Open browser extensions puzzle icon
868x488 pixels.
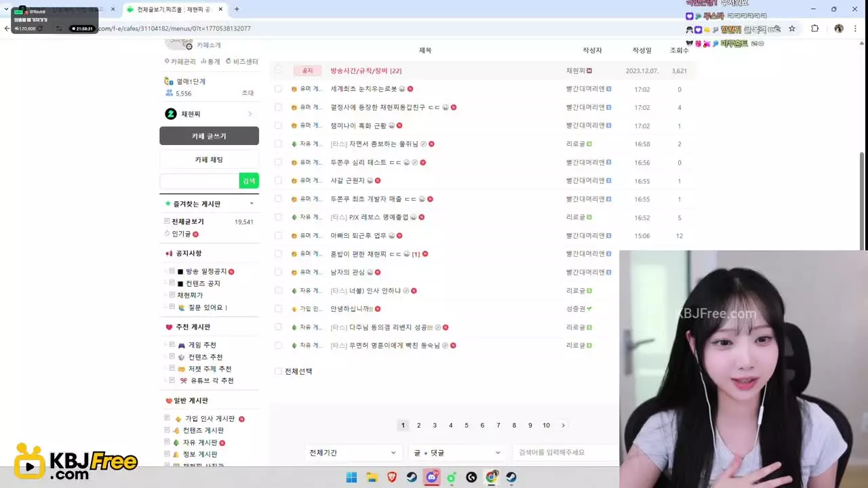click(x=815, y=28)
